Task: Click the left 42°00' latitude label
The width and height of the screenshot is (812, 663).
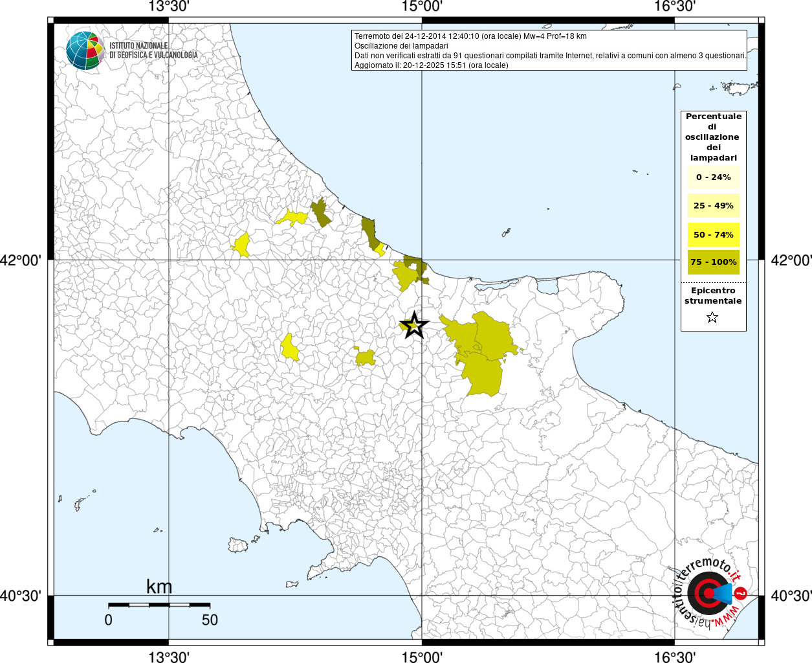Action: (21, 260)
